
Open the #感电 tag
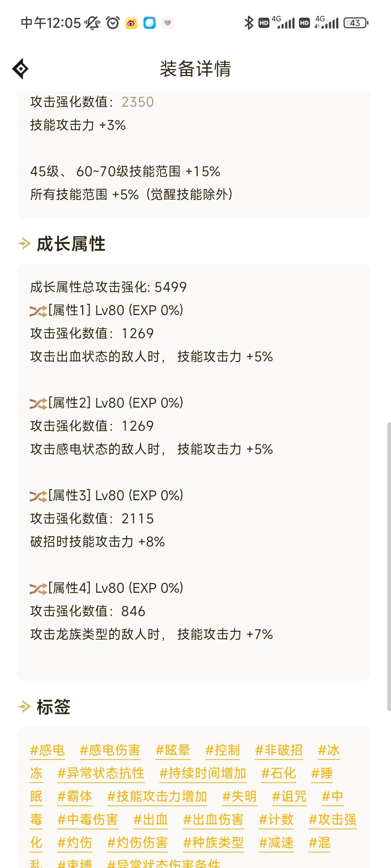click(x=47, y=750)
